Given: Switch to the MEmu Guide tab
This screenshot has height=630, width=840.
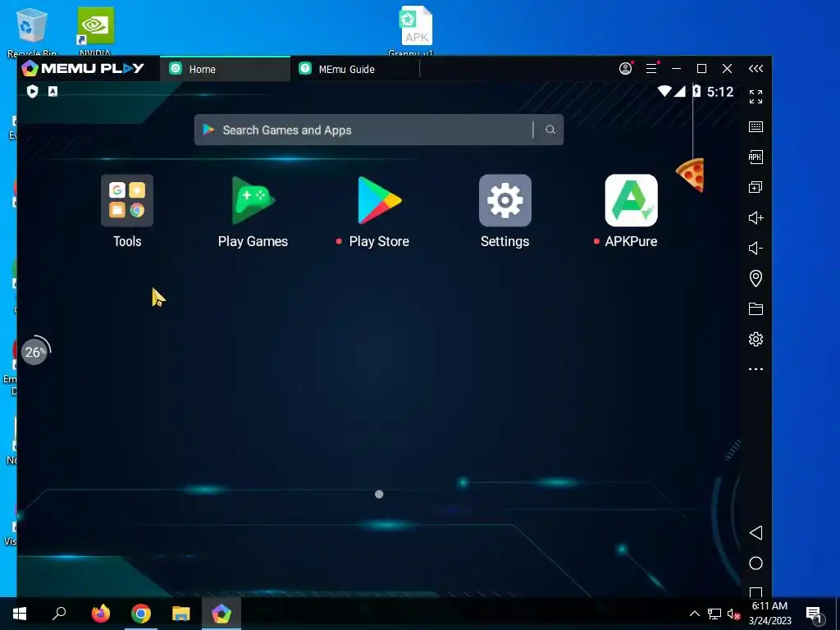Looking at the screenshot, I should (x=354, y=69).
